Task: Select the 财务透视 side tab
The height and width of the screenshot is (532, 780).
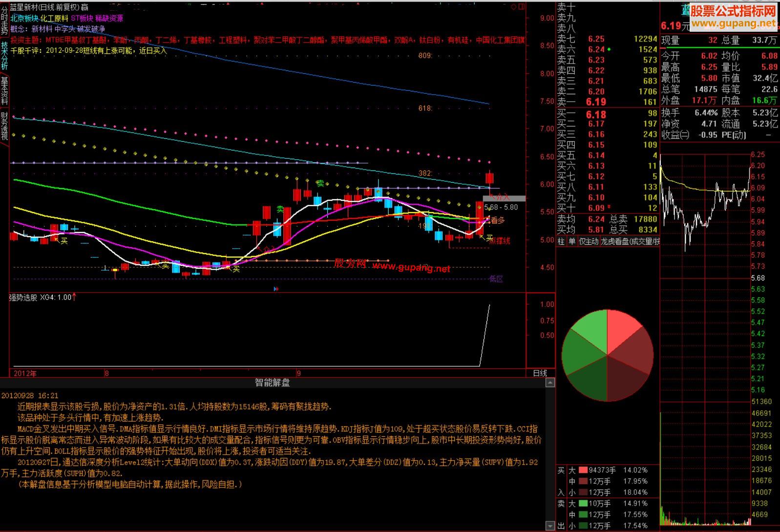Action: 4,126
